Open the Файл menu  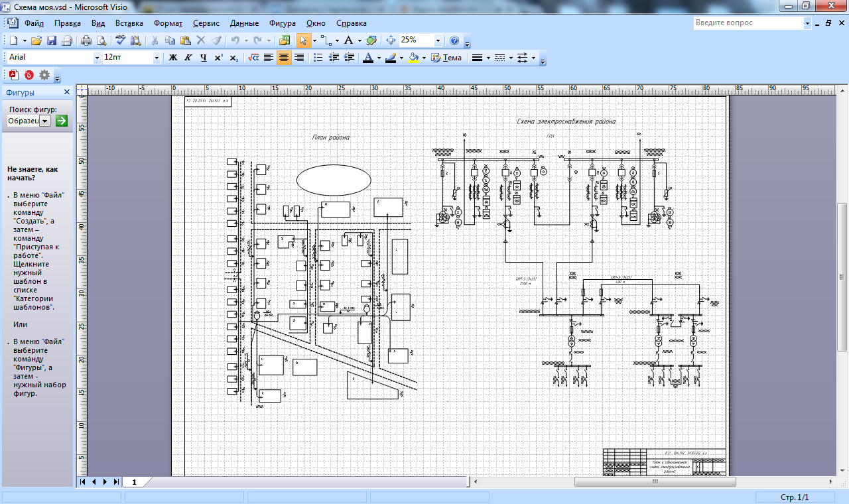pyautogui.click(x=34, y=23)
